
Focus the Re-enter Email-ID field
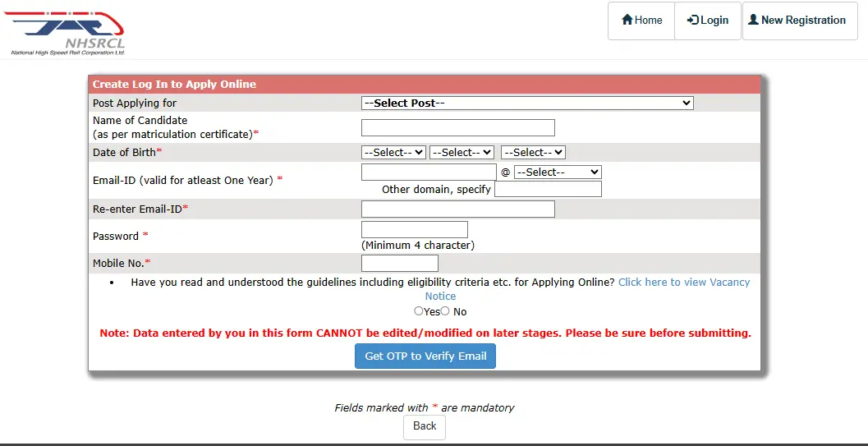[457, 209]
